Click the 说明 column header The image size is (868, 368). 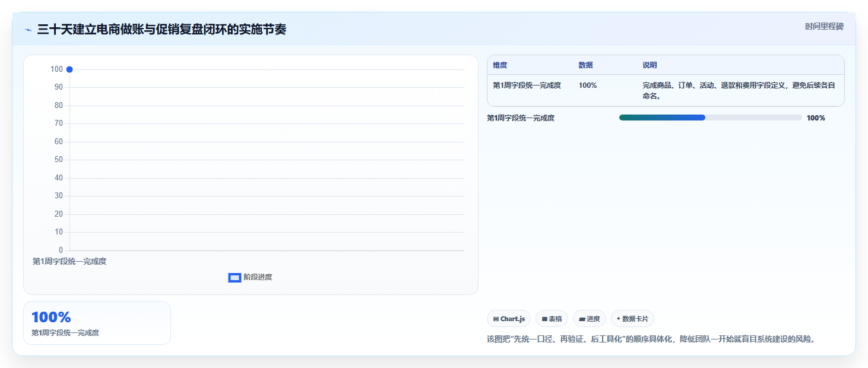click(650, 65)
